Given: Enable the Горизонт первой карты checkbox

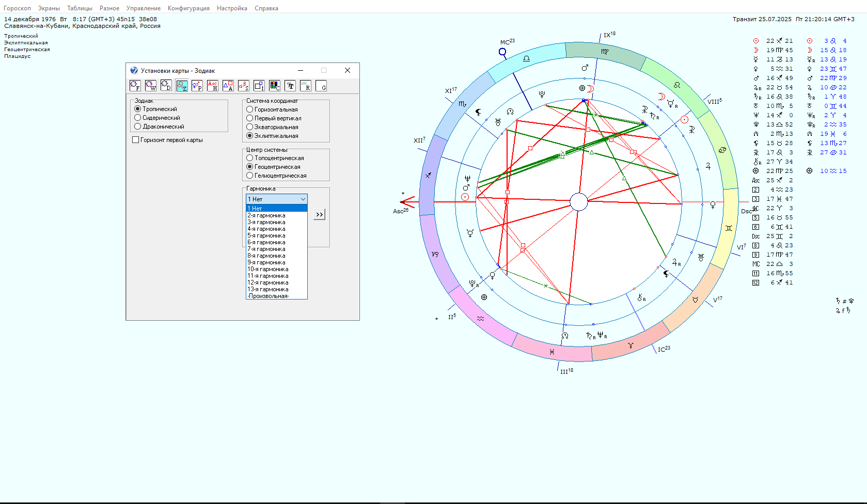Looking at the screenshot, I should pos(136,140).
